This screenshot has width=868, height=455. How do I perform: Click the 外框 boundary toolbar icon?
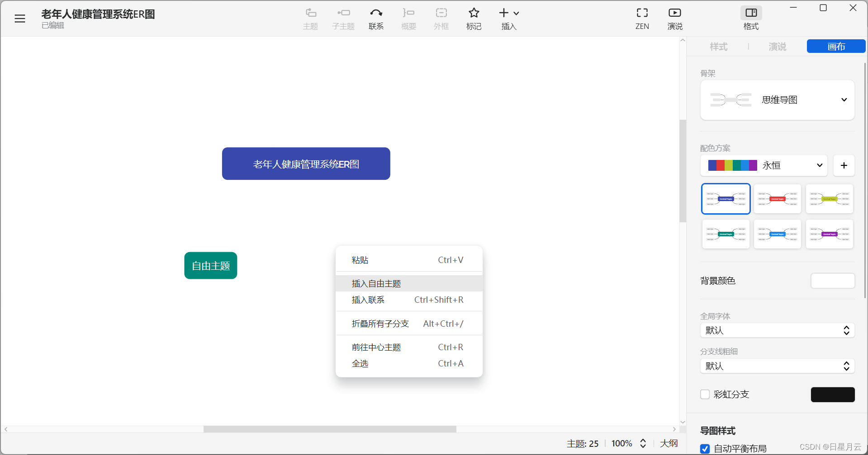(441, 19)
